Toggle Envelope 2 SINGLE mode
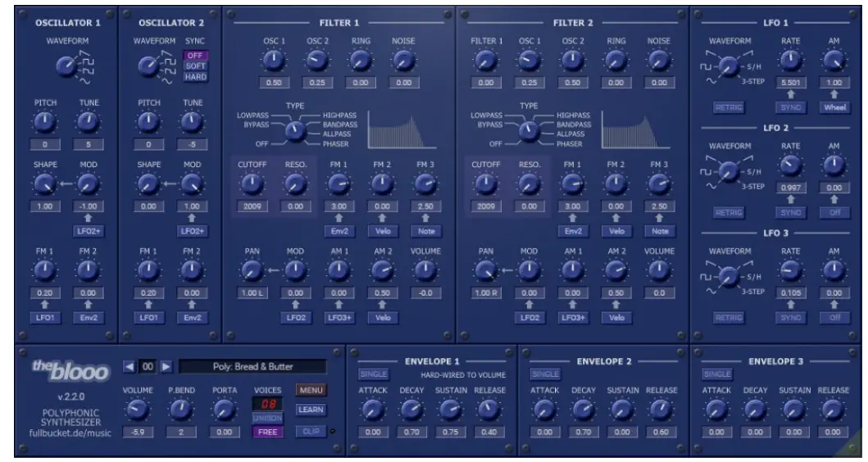 click(x=545, y=374)
